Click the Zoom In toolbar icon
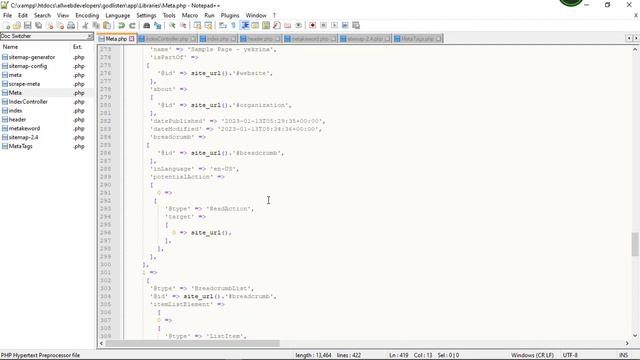 click(x=172, y=25)
